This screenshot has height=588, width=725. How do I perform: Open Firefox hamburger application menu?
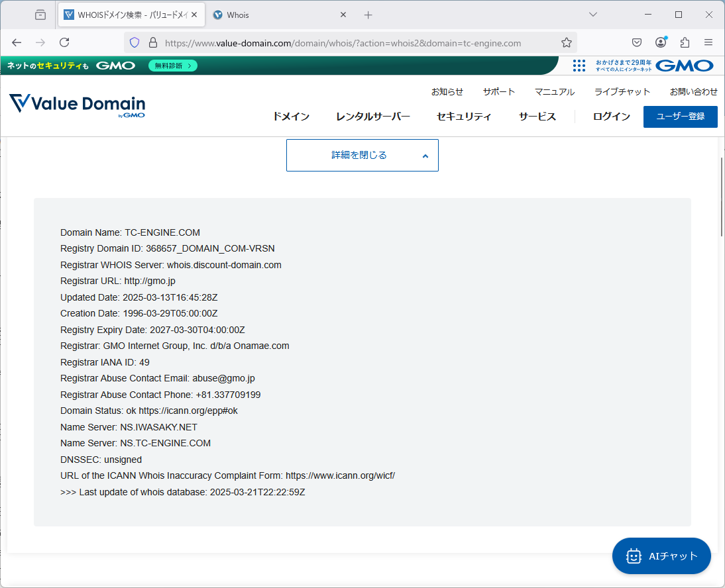coord(708,42)
